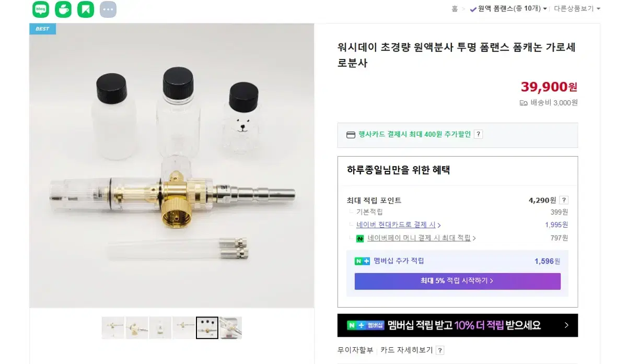Open help icon next to 4,290원 points
This screenshot has width=627, height=364.
[x=564, y=200]
